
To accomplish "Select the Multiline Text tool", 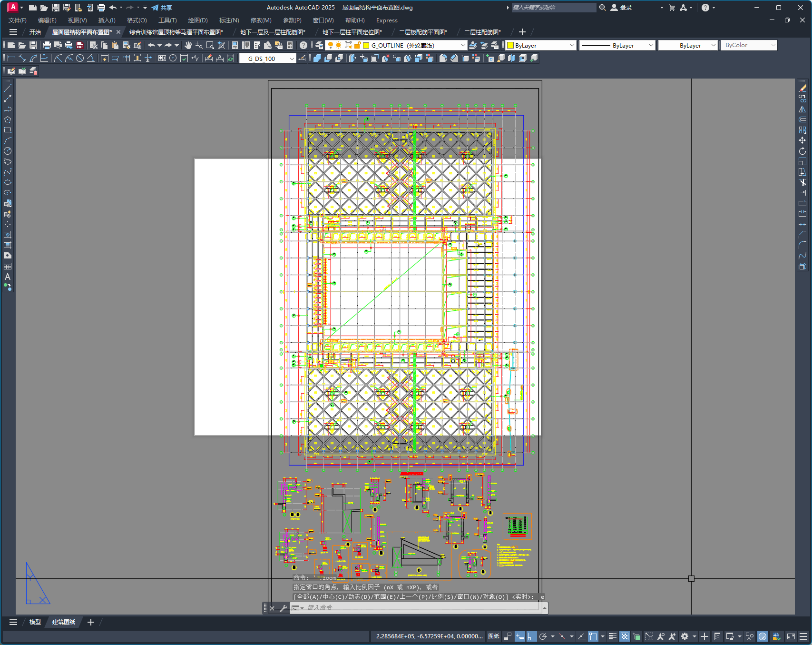I will [x=8, y=277].
